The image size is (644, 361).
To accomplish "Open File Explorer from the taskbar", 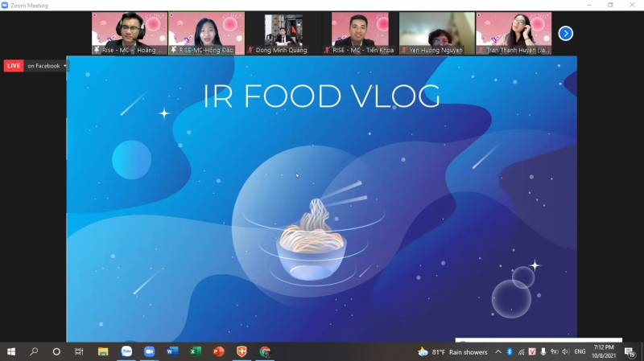I will pos(103,351).
